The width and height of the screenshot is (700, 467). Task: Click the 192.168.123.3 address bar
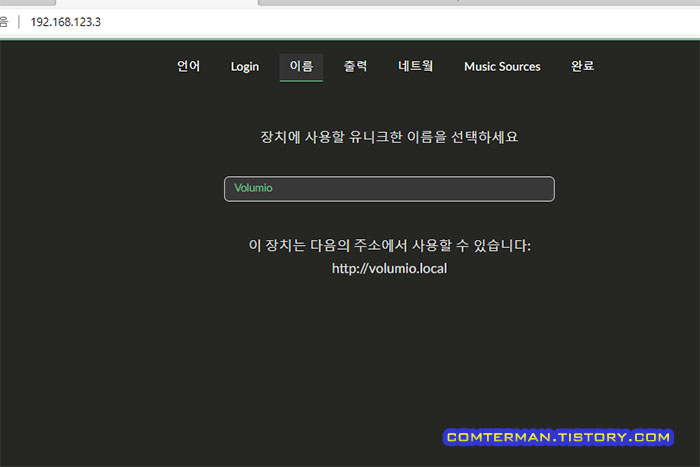[x=66, y=22]
